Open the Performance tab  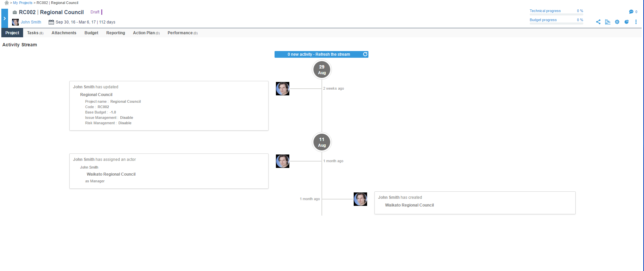182,33
